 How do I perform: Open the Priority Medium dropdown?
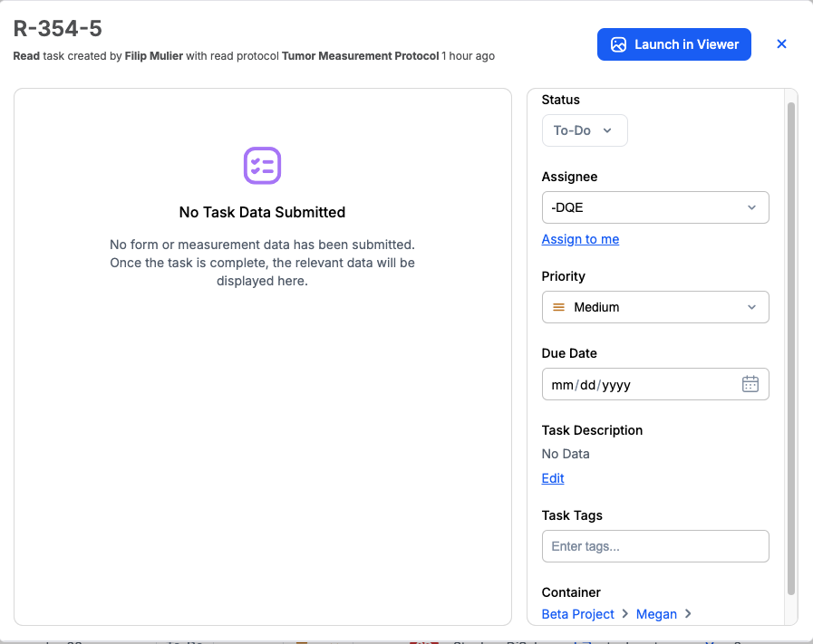point(655,307)
